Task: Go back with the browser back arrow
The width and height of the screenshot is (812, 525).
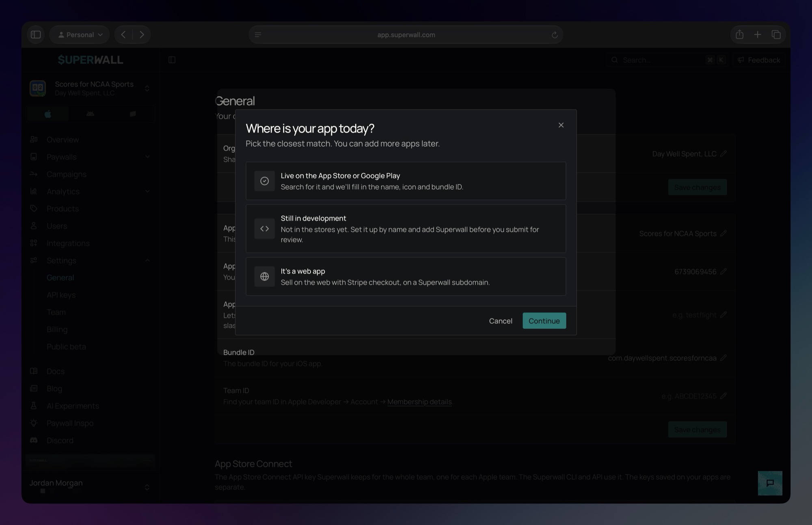Action: [123, 34]
